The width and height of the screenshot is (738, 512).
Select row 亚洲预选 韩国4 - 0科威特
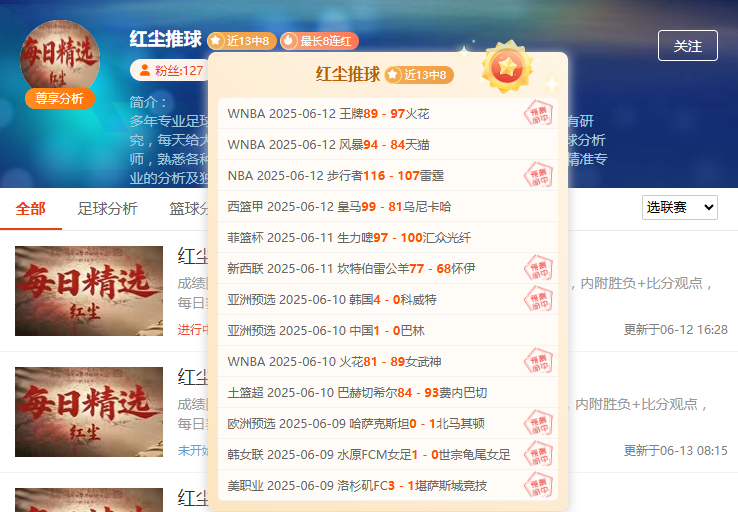pyautogui.click(x=388, y=300)
